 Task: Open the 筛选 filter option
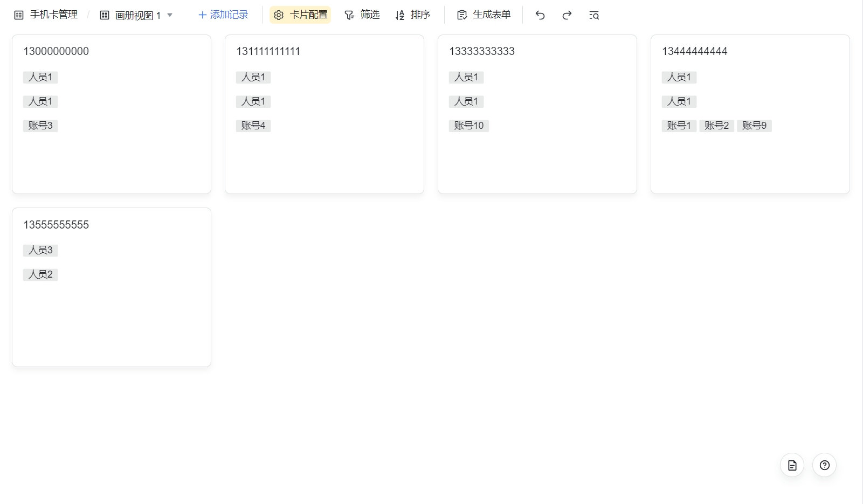pyautogui.click(x=362, y=15)
